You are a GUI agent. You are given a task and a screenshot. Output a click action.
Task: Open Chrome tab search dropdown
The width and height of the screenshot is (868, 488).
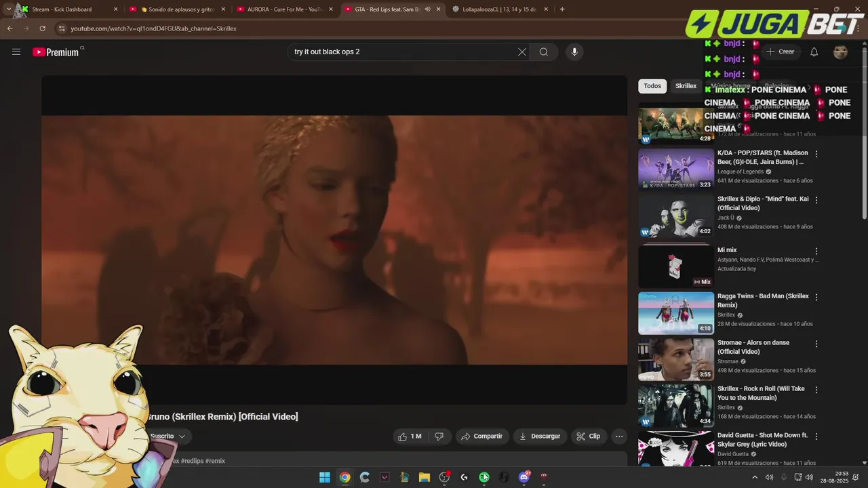[9, 9]
